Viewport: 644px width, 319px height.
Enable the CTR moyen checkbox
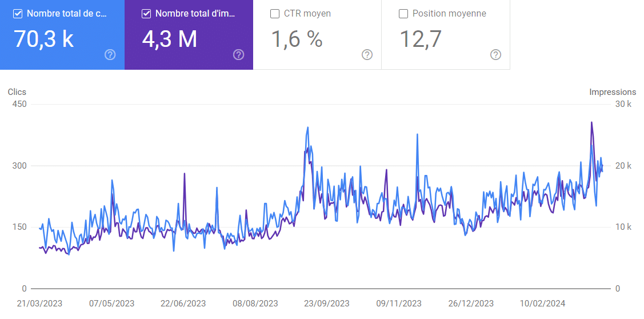tap(275, 14)
